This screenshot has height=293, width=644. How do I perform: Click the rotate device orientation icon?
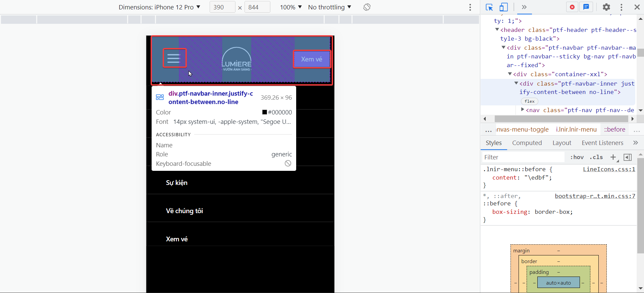[367, 7]
